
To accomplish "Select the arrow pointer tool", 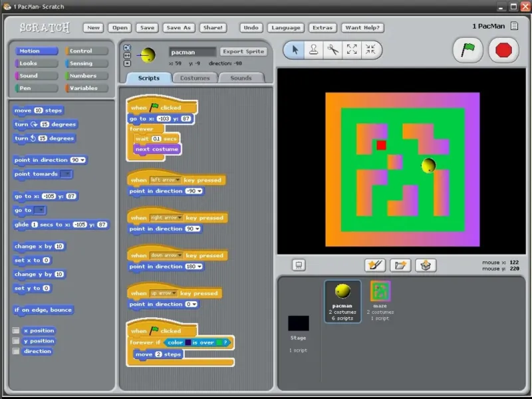I will [x=295, y=51].
